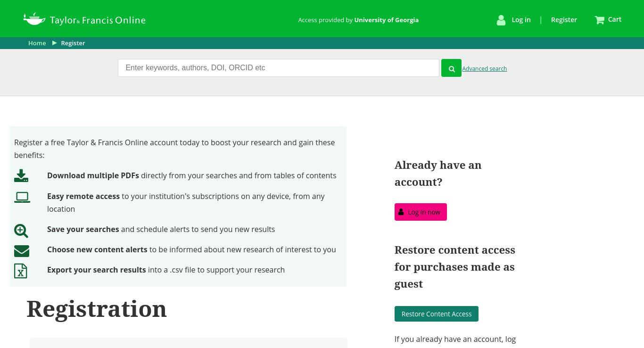Go to Home breadcrumb
Viewport: 644px width, 348px height.
pyautogui.click(x=37, y=43)
